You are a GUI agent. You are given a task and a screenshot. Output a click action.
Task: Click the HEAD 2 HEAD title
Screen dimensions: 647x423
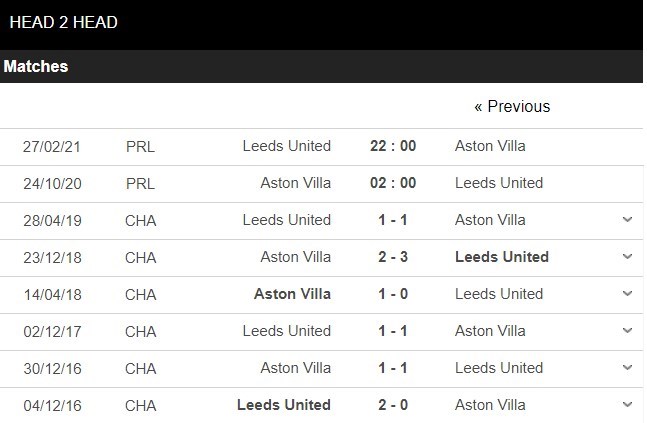pos(63,22)
